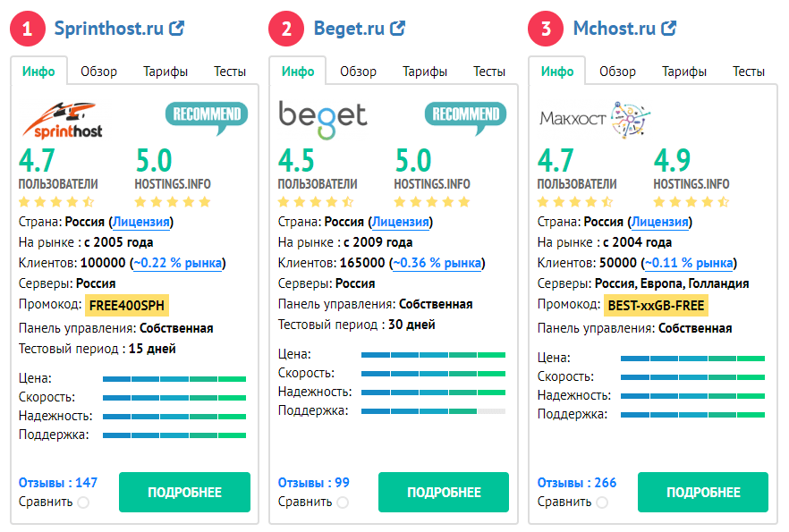Click the Recommend badge on Beget card
This screenshot has height=532, width=789.
point(465,117)
